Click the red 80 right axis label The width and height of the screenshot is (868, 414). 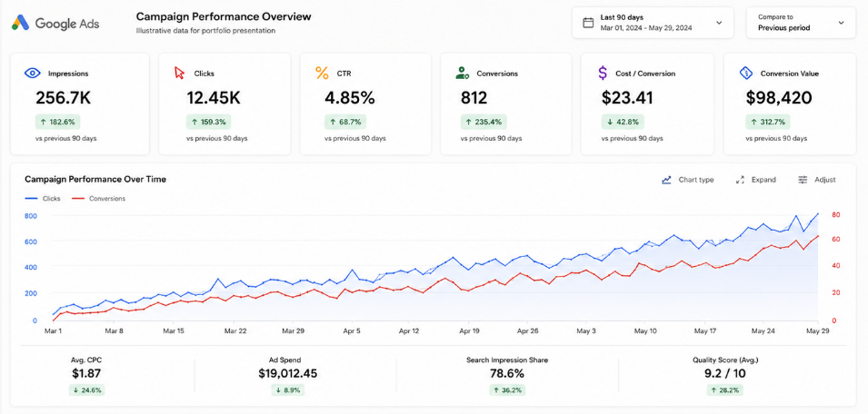click(x=835, y=214)
